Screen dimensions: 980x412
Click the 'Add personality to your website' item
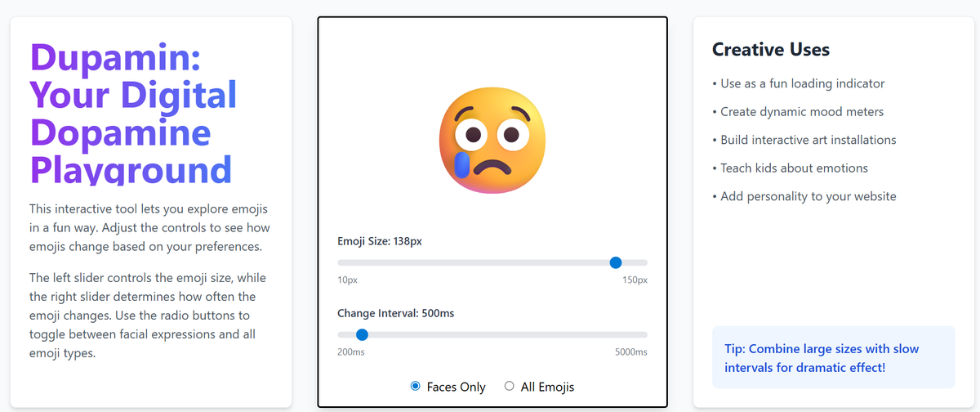click(804, 196)
